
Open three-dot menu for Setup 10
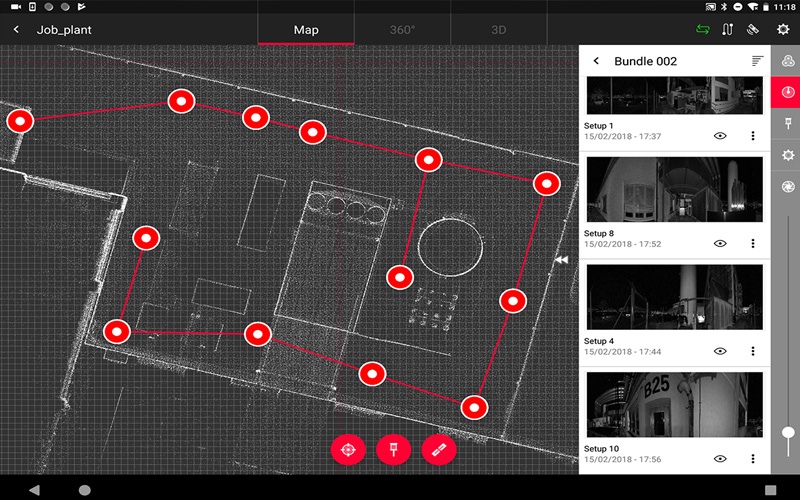coord(753,459)
